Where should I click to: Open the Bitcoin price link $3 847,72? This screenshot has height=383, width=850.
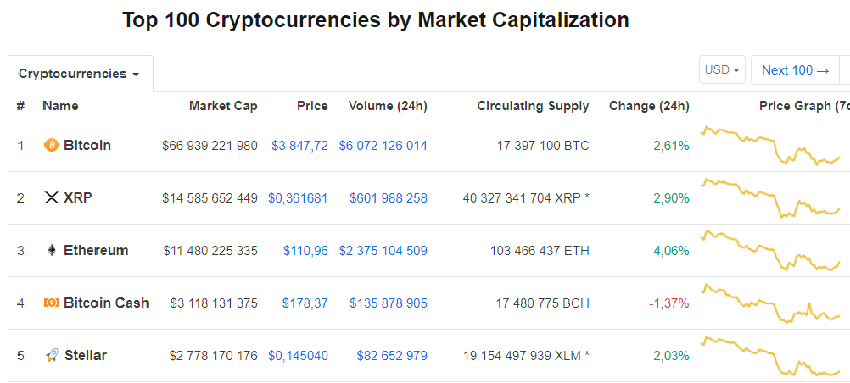(x=300, y=146)
